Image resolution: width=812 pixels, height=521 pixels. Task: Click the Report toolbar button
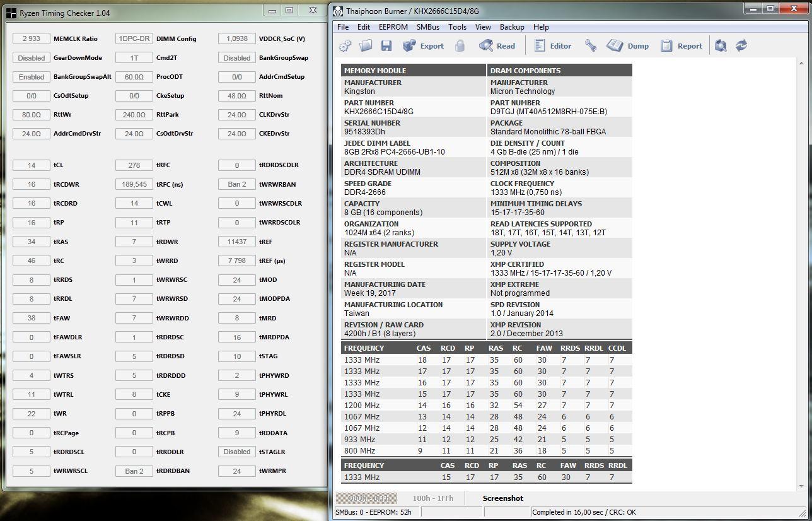point(681,45)
